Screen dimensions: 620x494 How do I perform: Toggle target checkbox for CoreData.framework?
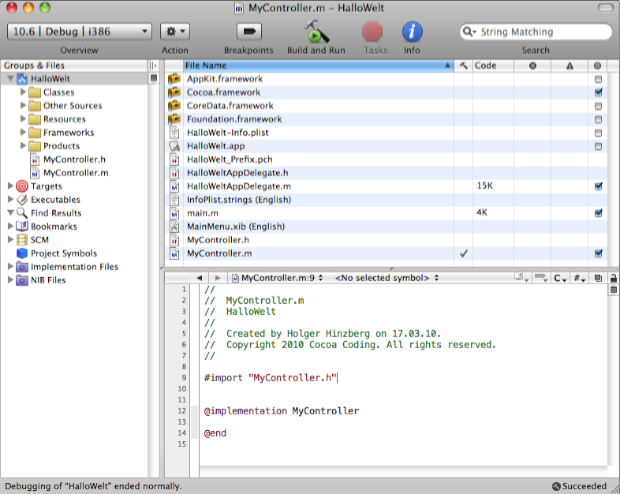598,106
